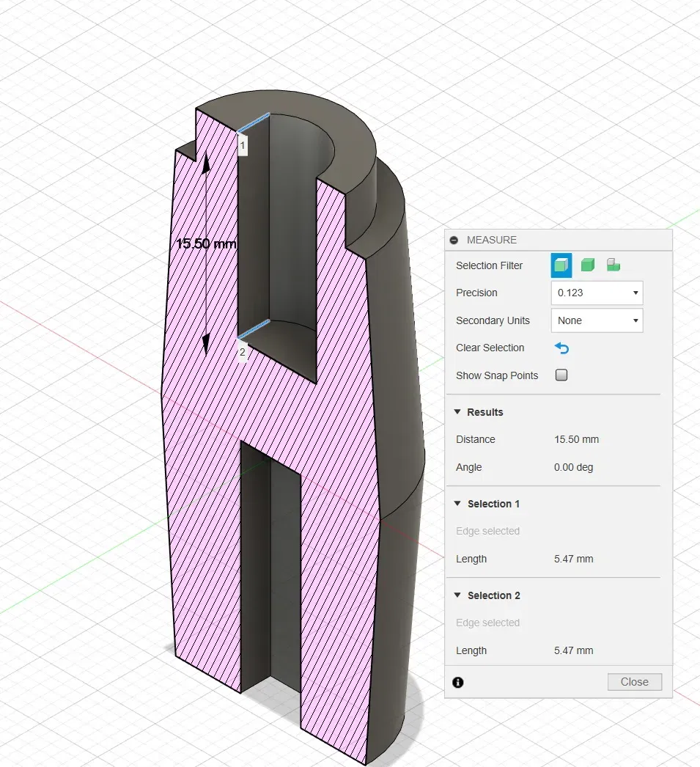This screenshot has height=767, width=700.
Task: Click Selection 2 Length 5.47 mm value
Action: tap(573, 650)
